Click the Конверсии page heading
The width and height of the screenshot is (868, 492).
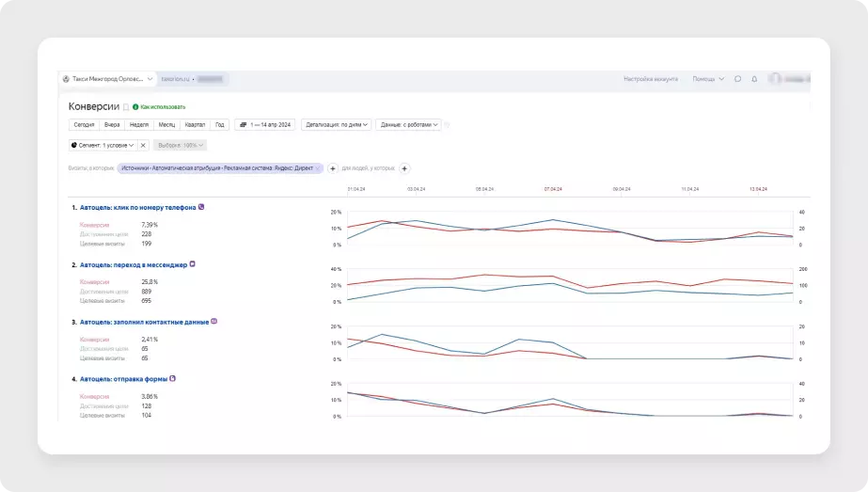(93, 106)
